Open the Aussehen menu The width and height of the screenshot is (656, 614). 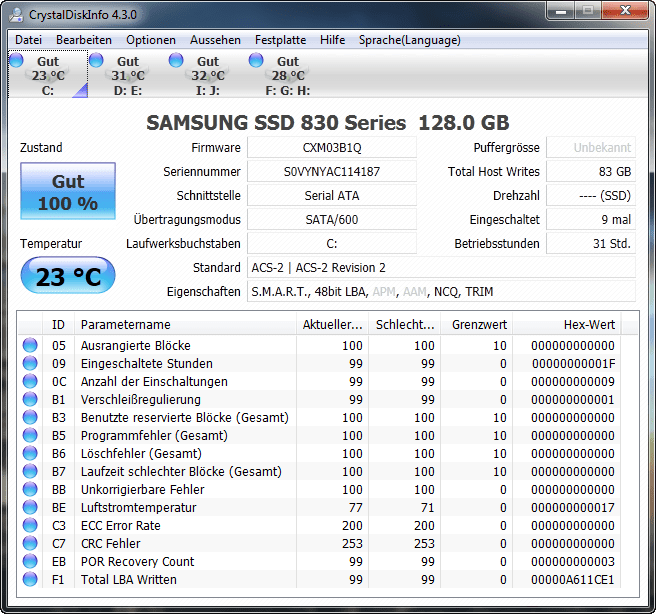tap(215, 40)
